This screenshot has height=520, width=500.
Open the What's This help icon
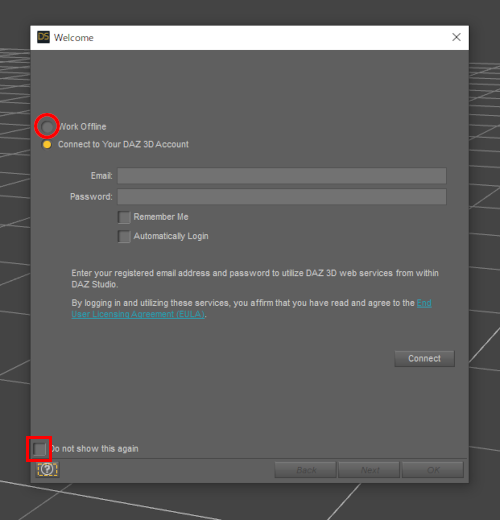(x=47, y=469)
